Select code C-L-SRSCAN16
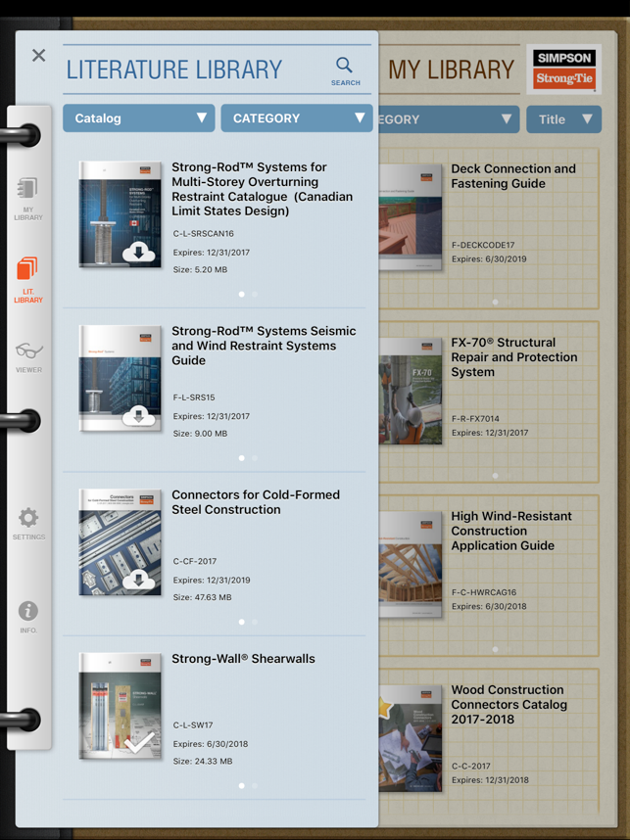 point(203,234)
